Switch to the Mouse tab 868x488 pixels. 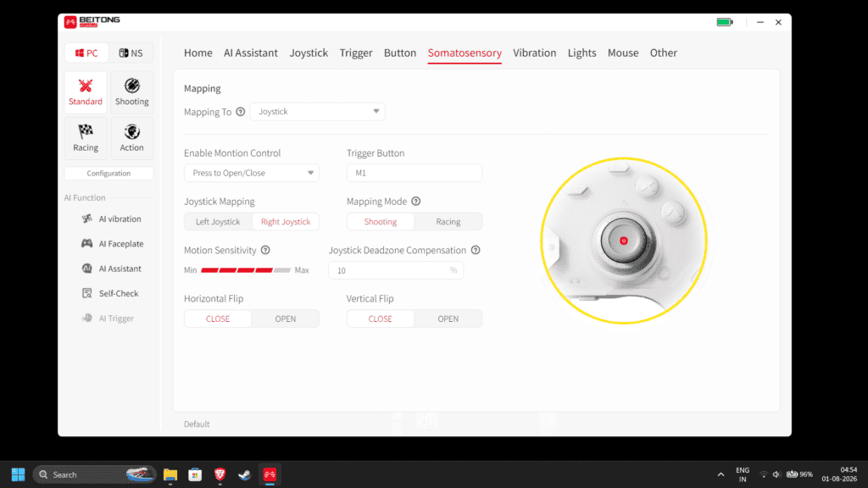point(623,53)
